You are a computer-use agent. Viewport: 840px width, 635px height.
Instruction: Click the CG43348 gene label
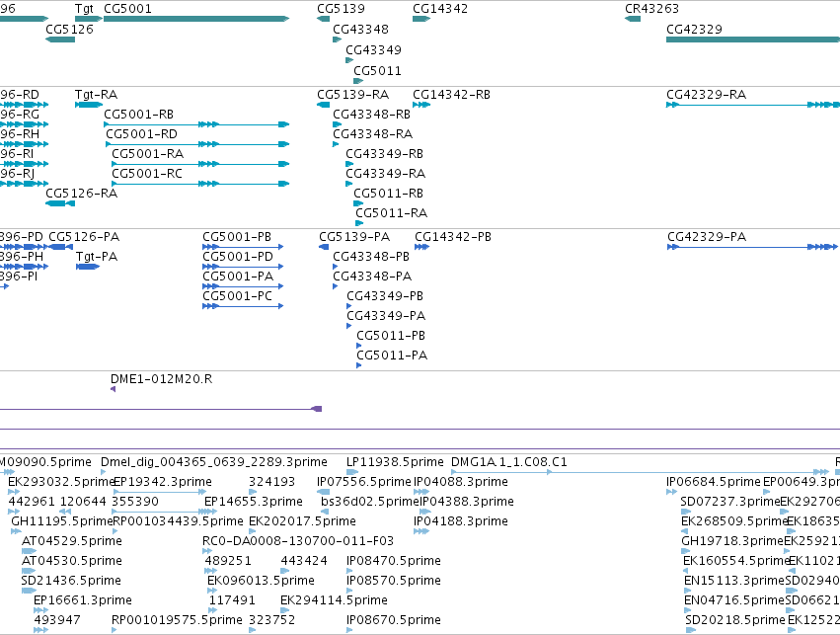(360, 30)
